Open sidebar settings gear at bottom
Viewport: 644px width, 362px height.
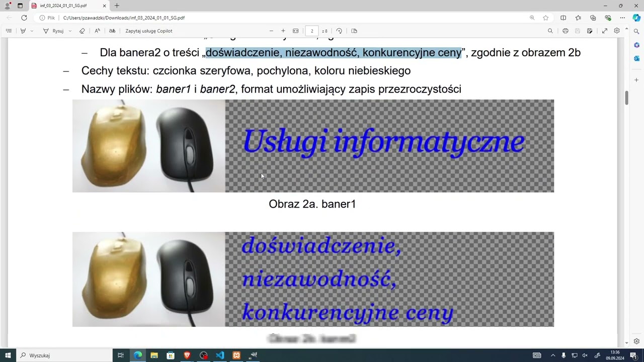tap(636, 341)
